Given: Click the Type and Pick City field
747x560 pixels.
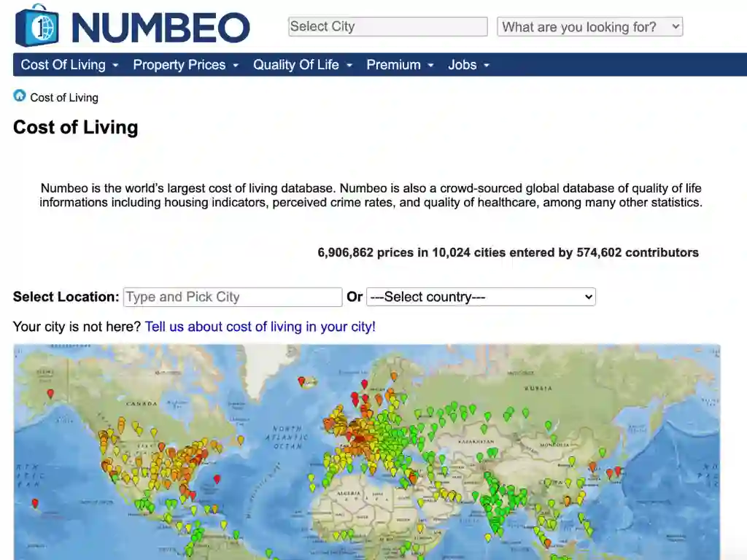Looking at the screenshot, I should 232,297.
